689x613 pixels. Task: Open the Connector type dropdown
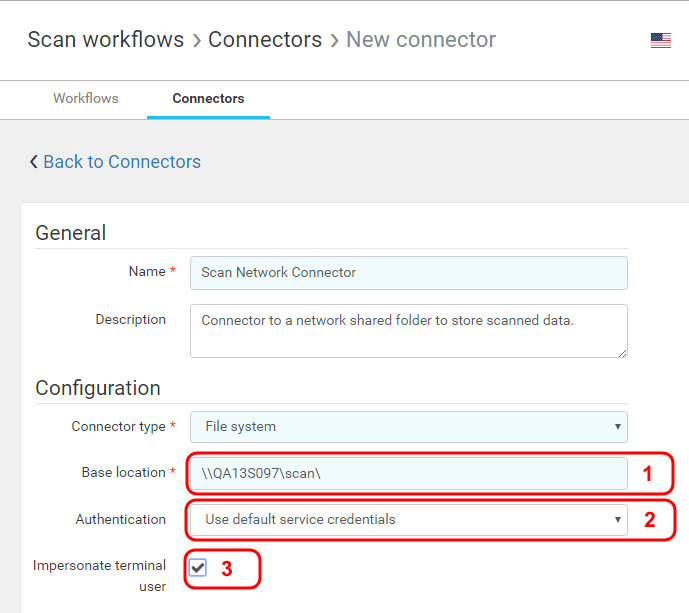pos(408,426)
